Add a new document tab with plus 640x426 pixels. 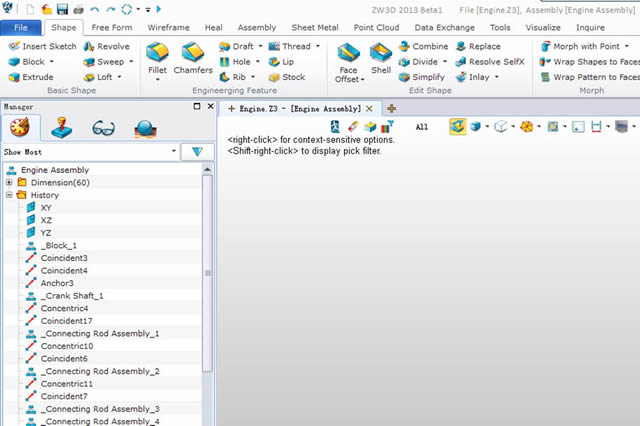pyautogui.click(x=391, y=108)
